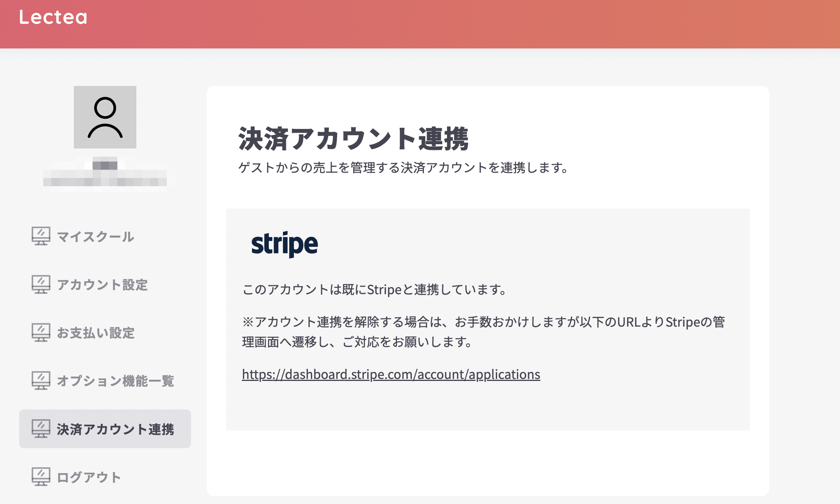The height and width of the screenshot is (504, 840).
Task: Select the マイスクール monitor icon in sidebar
Action: (x=41, y=236)
